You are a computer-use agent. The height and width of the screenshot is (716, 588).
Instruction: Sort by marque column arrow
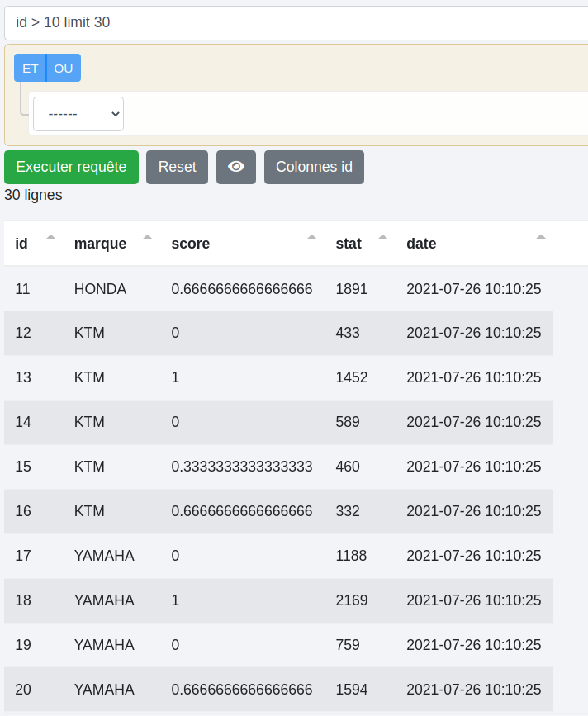pos(148,238)
